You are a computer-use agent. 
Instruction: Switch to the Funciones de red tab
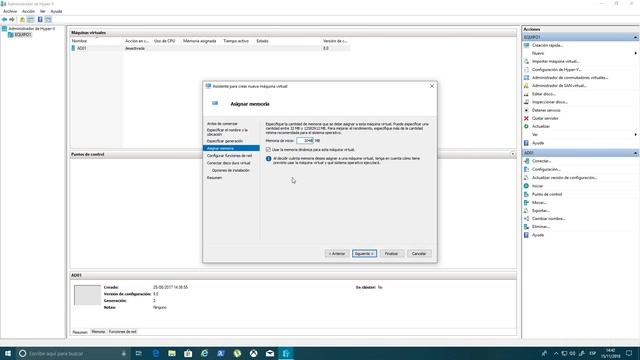(123, 332)
